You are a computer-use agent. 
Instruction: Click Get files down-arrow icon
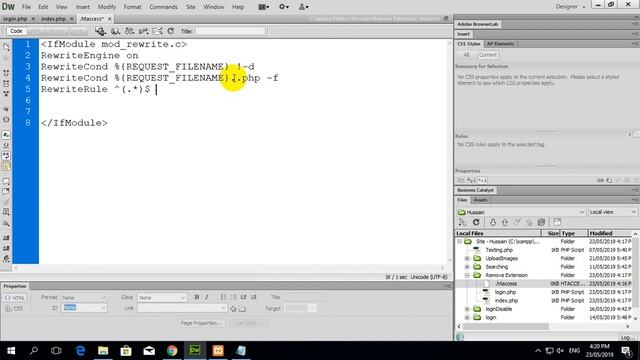(493, 222)
